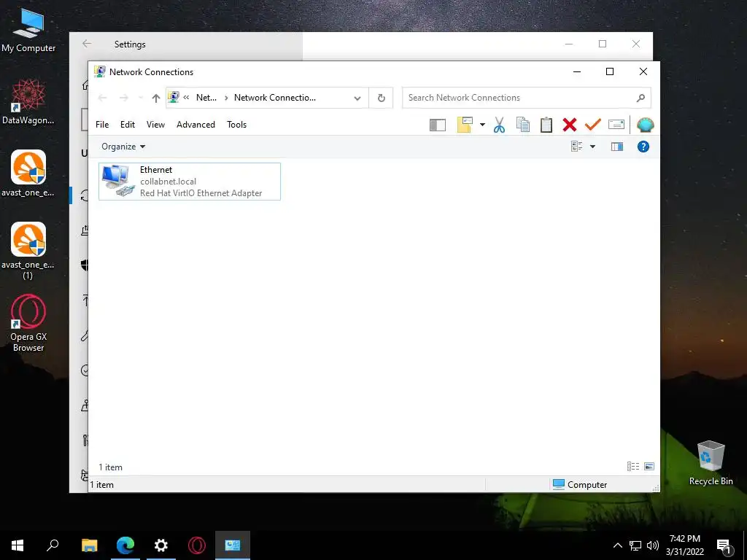Click the Search Network Connections field
Screen dimensions: 747x560
(527, 98)
